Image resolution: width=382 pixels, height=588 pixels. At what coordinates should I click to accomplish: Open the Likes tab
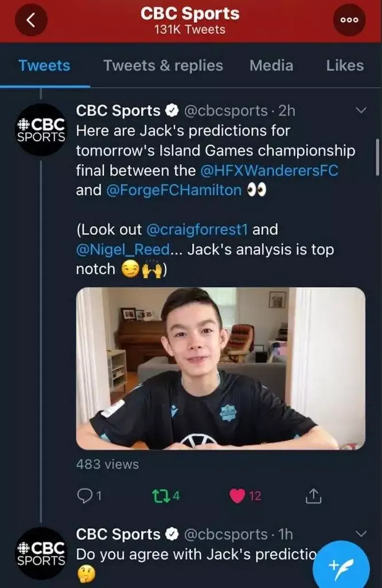(x=345, y=65)
